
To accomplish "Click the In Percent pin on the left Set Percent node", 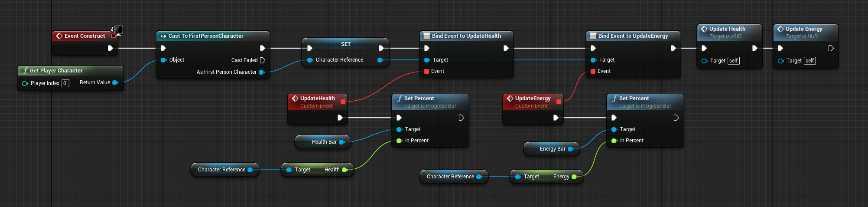I will coord(400,141).
